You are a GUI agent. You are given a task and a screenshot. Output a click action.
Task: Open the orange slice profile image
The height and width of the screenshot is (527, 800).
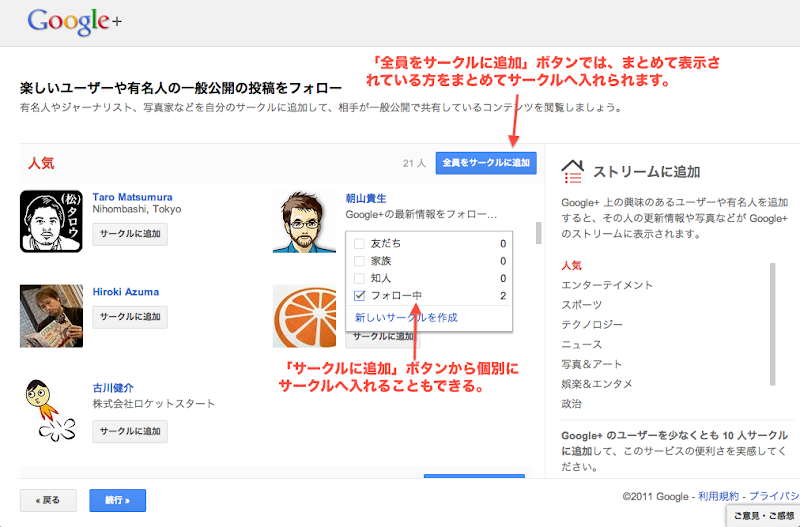305,316
